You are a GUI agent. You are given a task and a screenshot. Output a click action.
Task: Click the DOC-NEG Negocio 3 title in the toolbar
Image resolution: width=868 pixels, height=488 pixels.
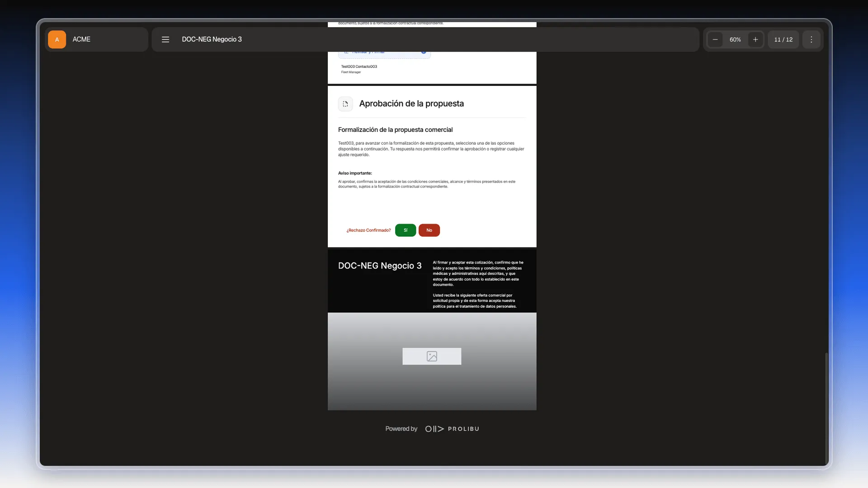click(212, 39)
